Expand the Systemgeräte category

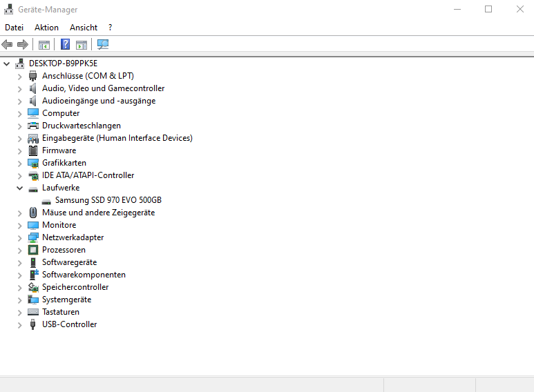coord(20,300)
